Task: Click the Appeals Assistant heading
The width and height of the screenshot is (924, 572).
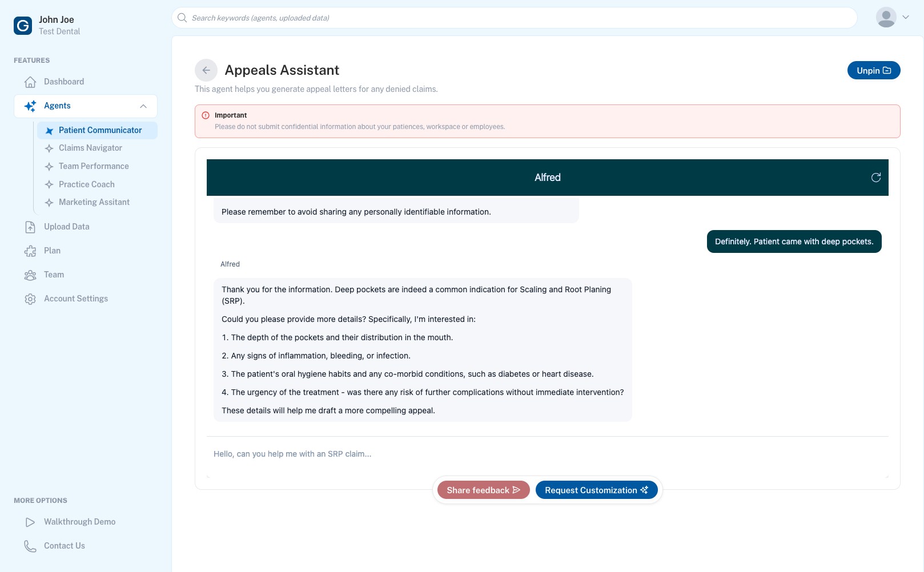Action: [x=282, y=70]
